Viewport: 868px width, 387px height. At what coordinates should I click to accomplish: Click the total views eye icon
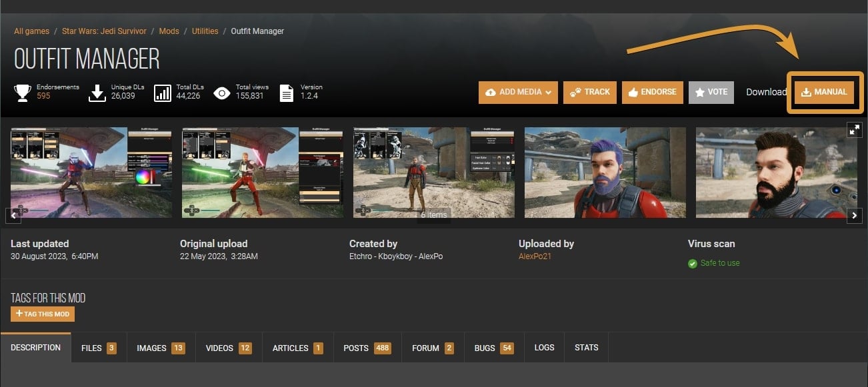click(222, 93)
